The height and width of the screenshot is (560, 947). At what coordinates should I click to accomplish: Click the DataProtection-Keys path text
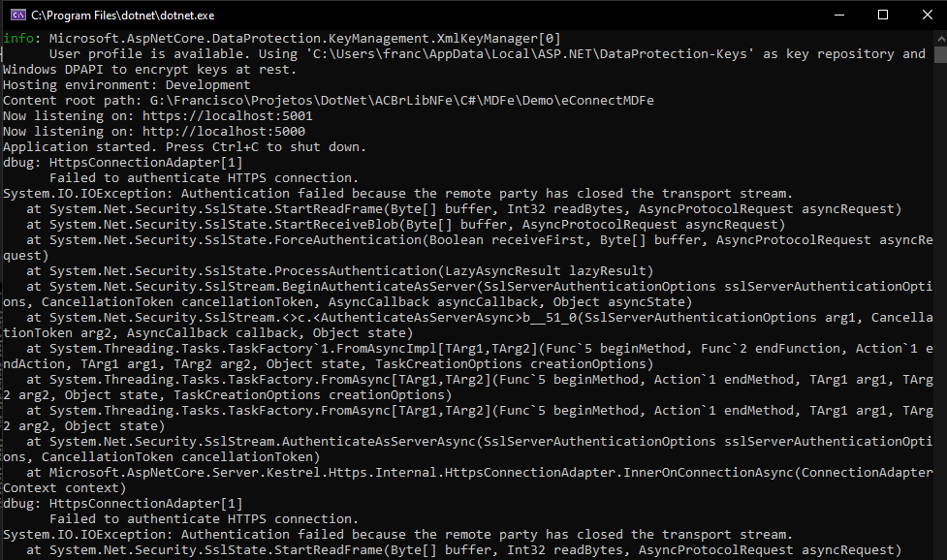pyautogui.click(x=530, y=54)
